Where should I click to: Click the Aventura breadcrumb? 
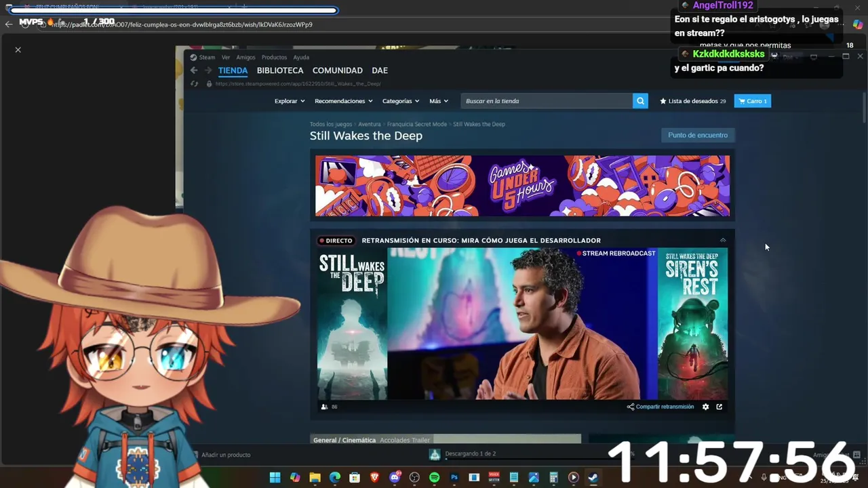[x=370, y=124]
